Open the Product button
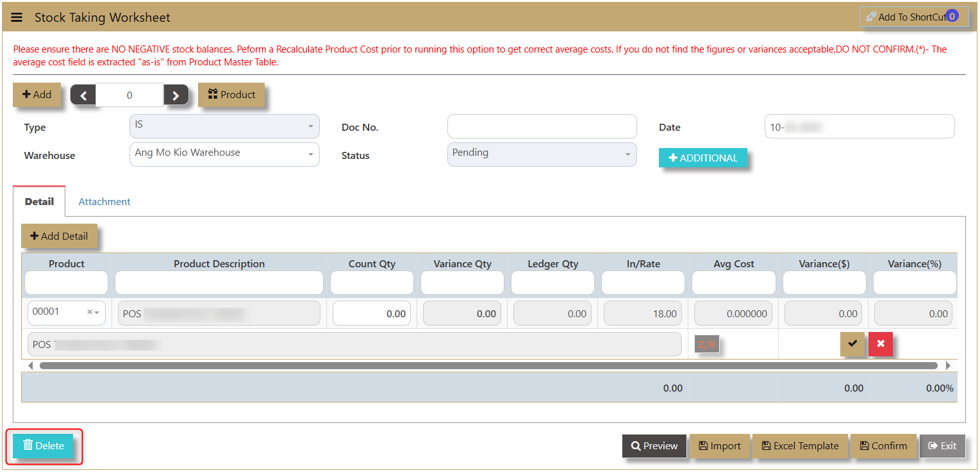Viewport: 980px width, 473px height. click(x=231, y=95)
